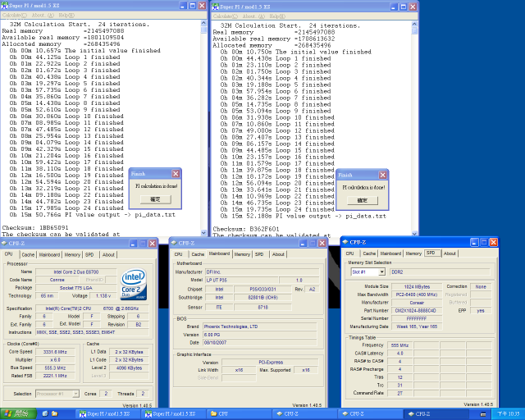The width and height of the screenshot is (525, 420).
Task: Maximize the right Super PI window
Action: (404, 7)
